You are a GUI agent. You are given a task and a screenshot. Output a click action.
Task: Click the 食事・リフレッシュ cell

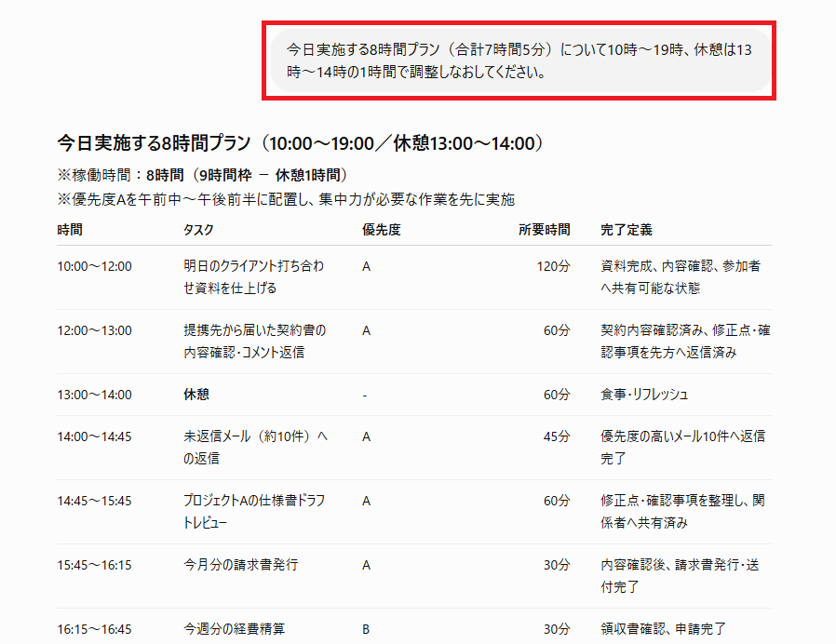pyautogui.click(x=644, y=395)
